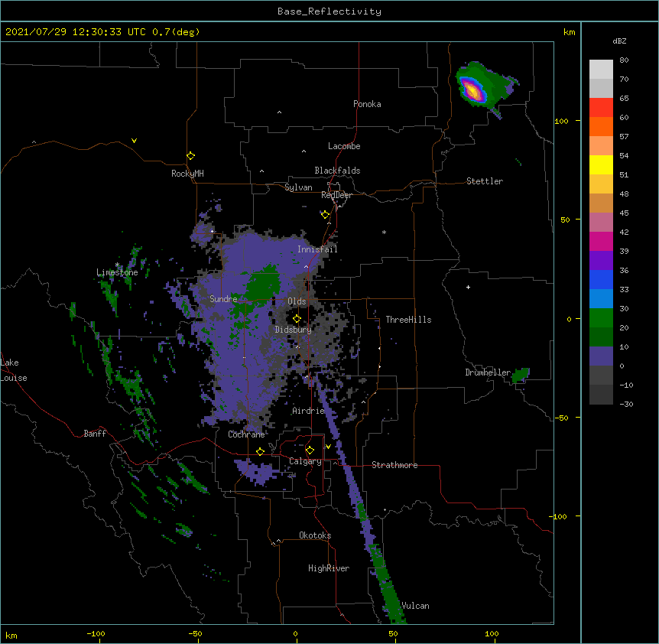
Task: Select the Lake Louise label
Action: (x=14, y=370)
